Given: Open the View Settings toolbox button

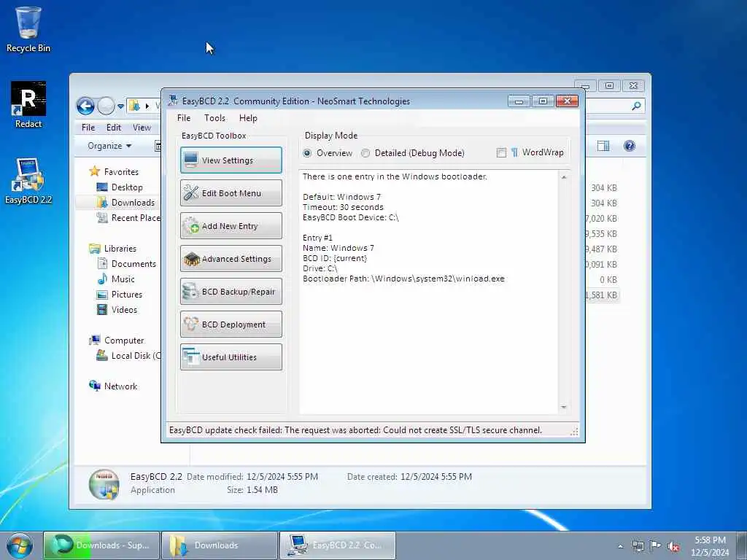Looking at the screenshot, I should pos(231,160).
